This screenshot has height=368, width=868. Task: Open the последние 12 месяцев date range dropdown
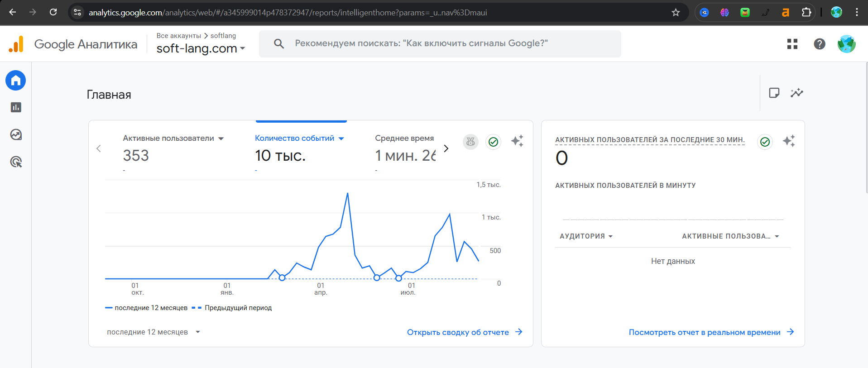click(x=153, y=332)
